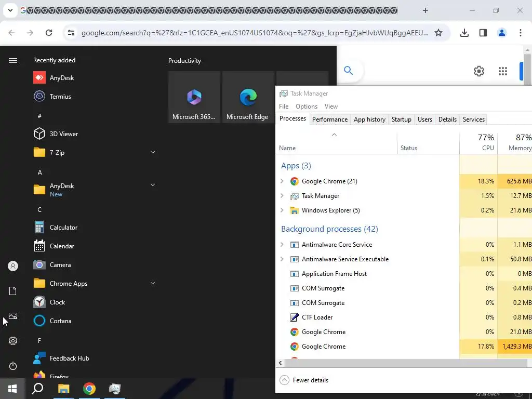The height and width of the screenshot is (399, 532).
Task: Switch to Chrome on the taskbar
Action: point(89,389)
